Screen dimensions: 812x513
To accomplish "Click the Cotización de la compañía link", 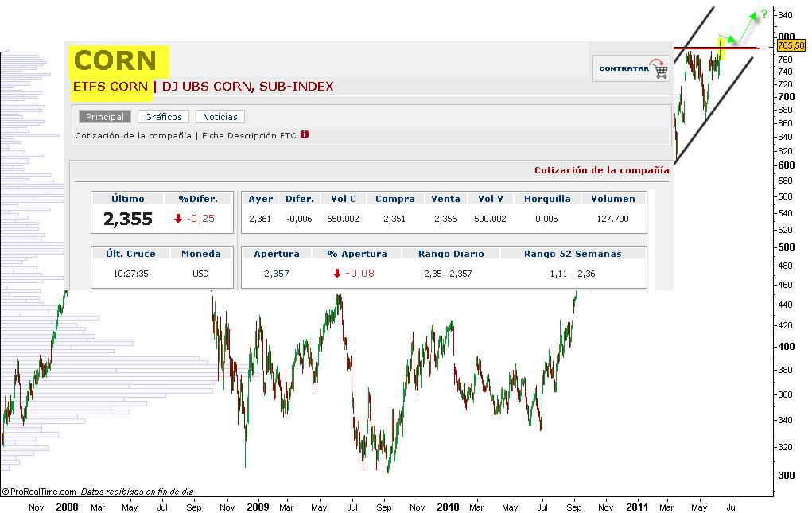I will [133, 136].
